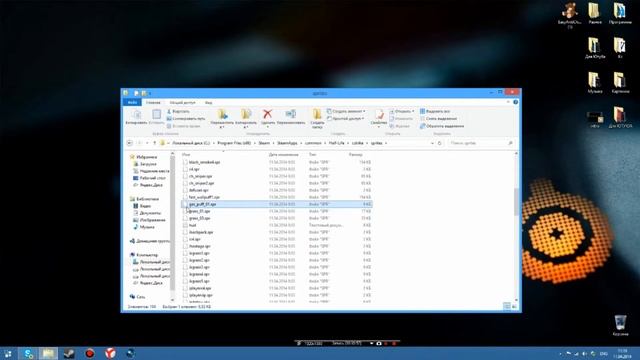Click Copy path (Скопировать путь) in ribbon
The width and height of the screenshot is (640, 360).
click(186, 119)
